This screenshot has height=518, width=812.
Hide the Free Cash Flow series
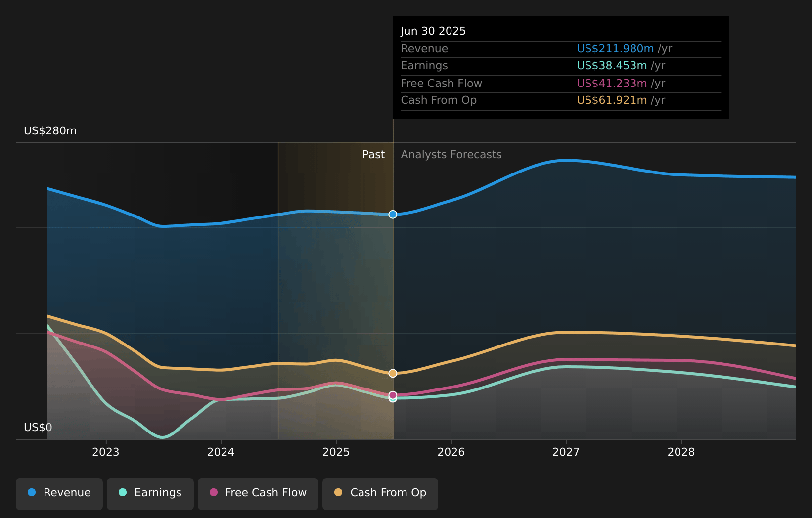pyautogui.click(x=258, y=493)
